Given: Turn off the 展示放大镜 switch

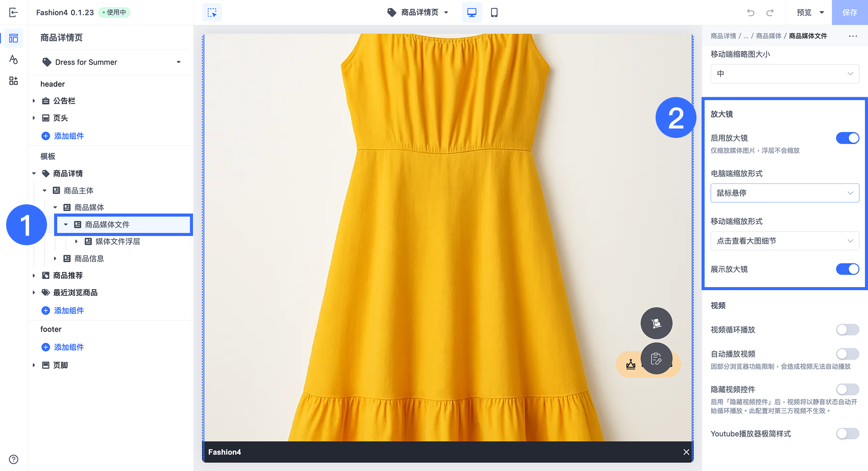Looking at the screenshot, I should coord(847,269).
